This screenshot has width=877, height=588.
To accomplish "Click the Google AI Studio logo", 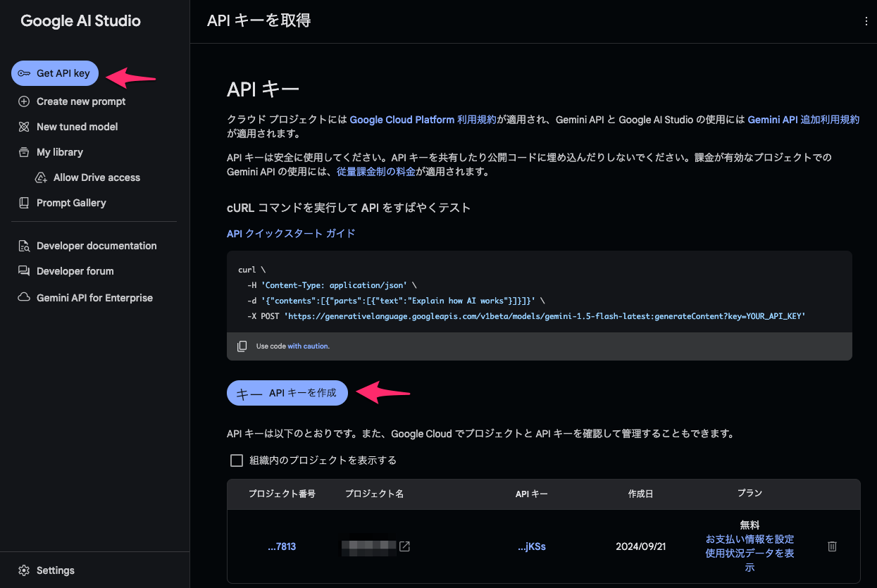I will coord(80,21).
